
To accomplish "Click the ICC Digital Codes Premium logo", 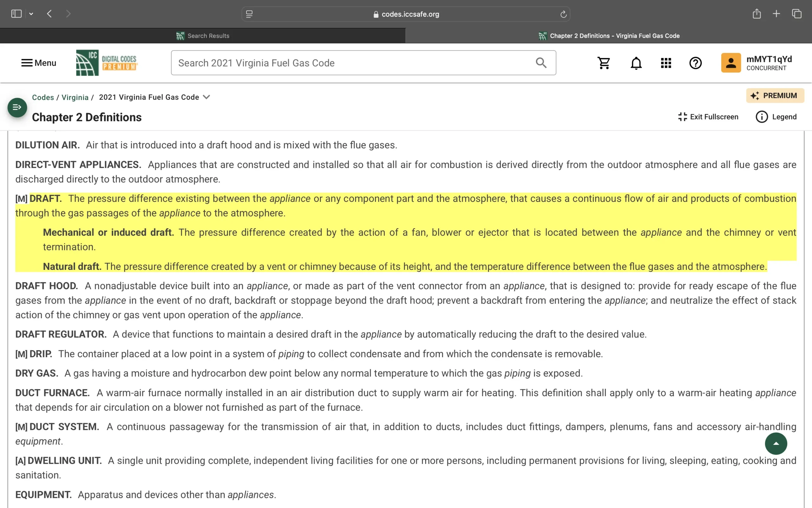I will click(x=107, y=63).
